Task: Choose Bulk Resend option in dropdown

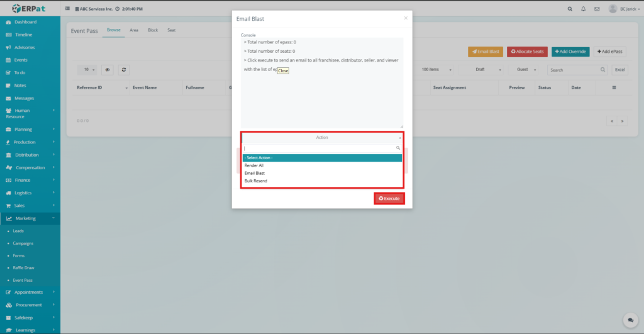Action: pyautogui.click(x=256, y=181)
